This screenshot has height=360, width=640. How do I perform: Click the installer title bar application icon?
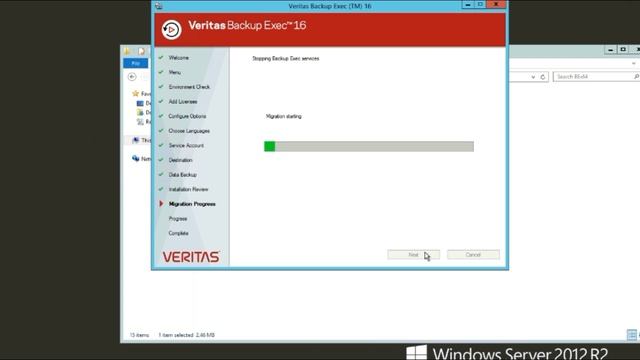point(159,6)
